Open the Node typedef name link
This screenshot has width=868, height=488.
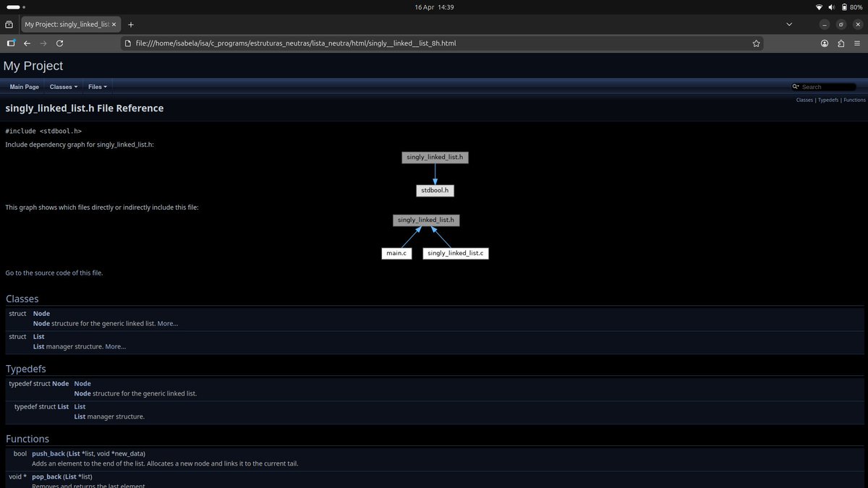tap(82, 384)
